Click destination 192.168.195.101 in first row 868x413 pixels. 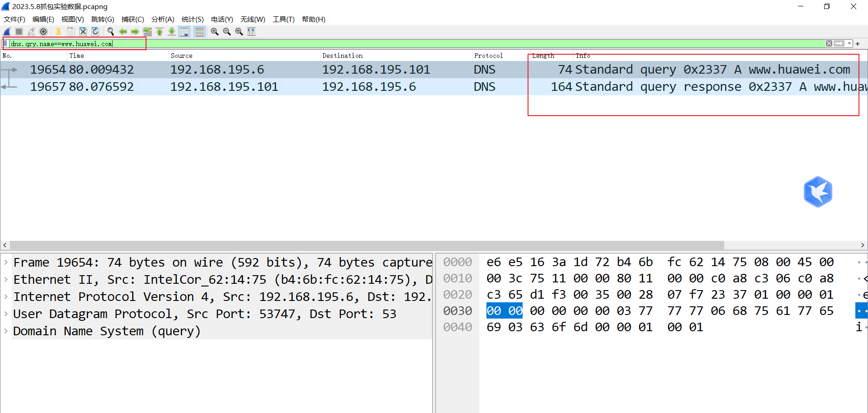click(x=376, y=70)
